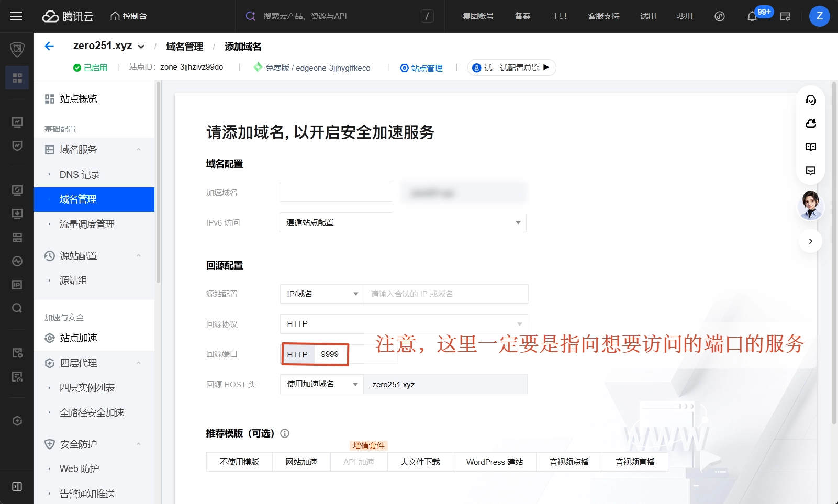
Task: Click the 试一试配置总览 button
Action: [511, 68]
